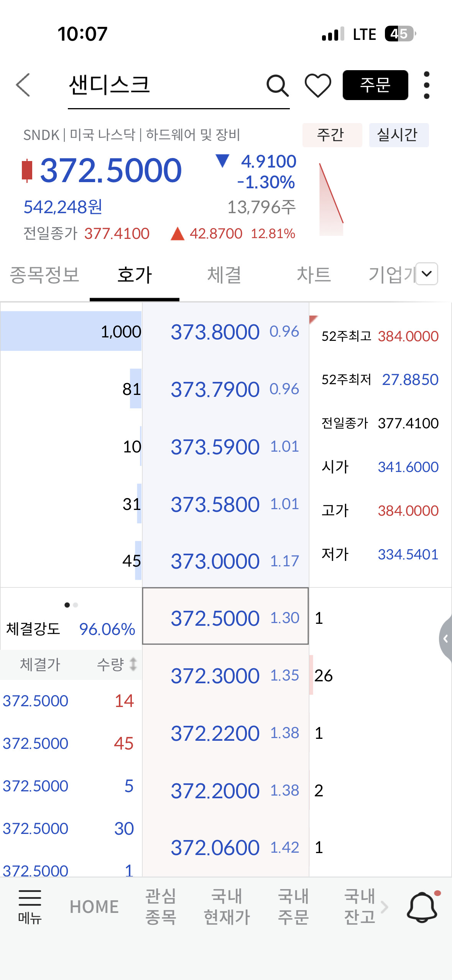Tap the search magnifier icon
The height and width of the screenshot is (980, 452).
coord(277,85)
